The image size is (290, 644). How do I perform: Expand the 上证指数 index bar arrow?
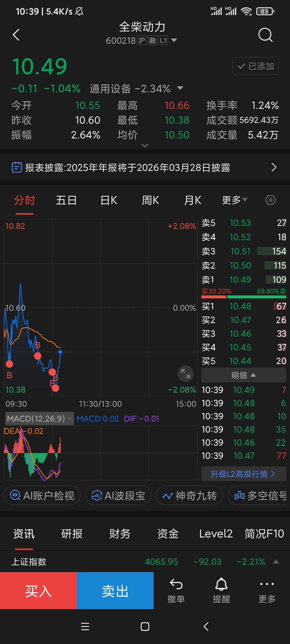click(x=276, y=562)
